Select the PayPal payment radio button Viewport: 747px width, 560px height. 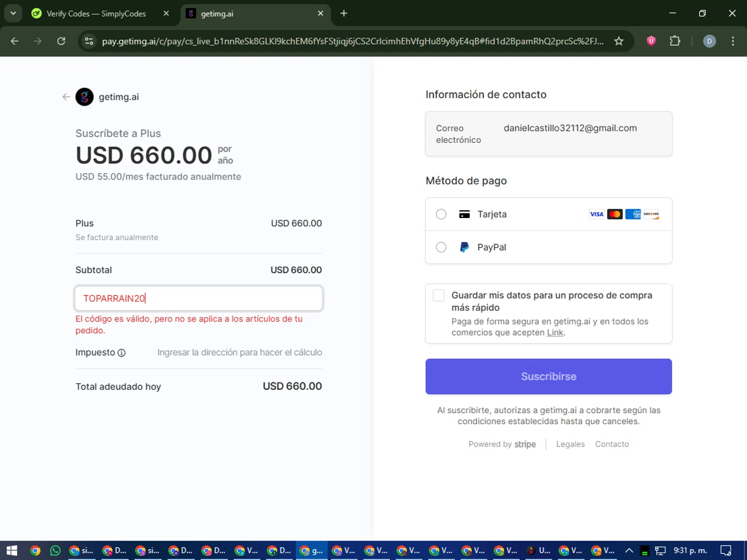[441, 247]
